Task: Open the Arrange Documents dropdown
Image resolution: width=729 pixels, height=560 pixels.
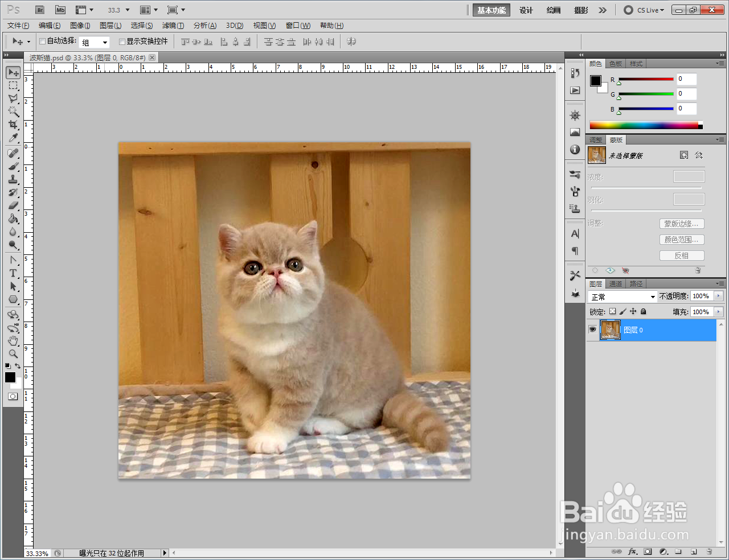Action: 149,10
